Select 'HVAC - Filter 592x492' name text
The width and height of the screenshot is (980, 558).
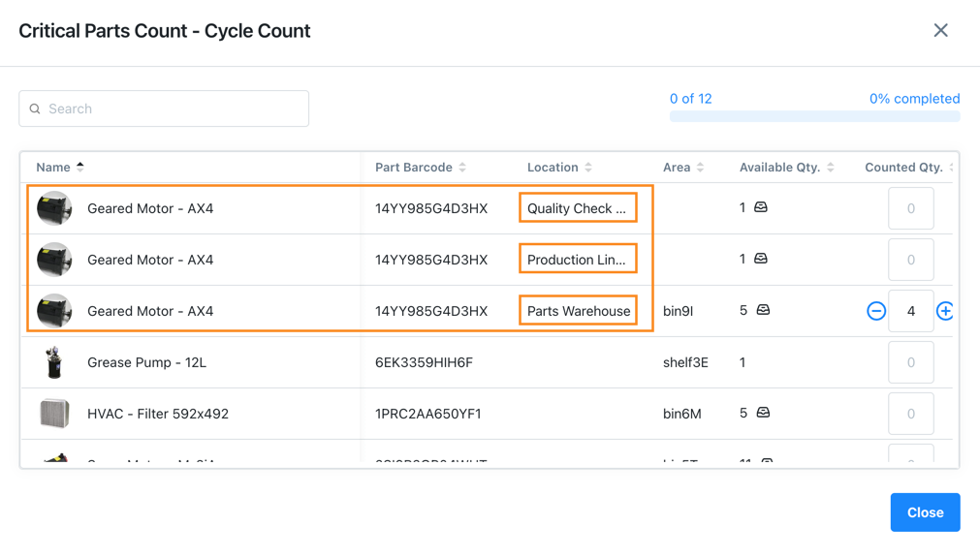point(158,414)
